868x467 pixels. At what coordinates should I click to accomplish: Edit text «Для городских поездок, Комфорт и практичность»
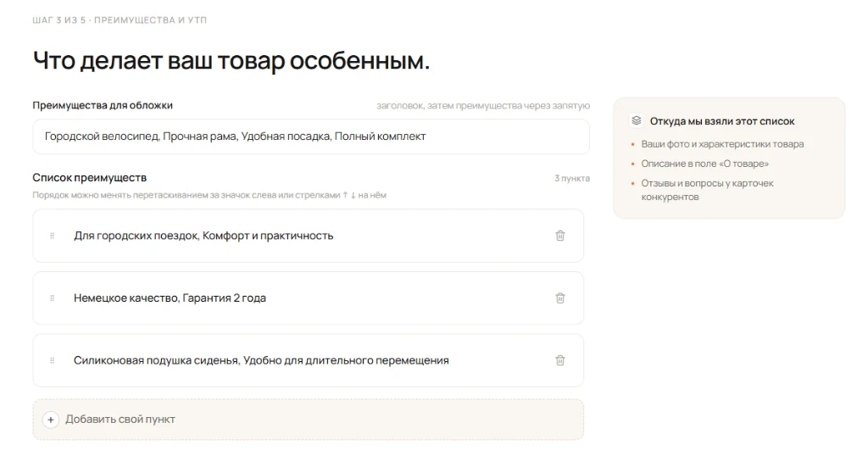coord(203,236)
